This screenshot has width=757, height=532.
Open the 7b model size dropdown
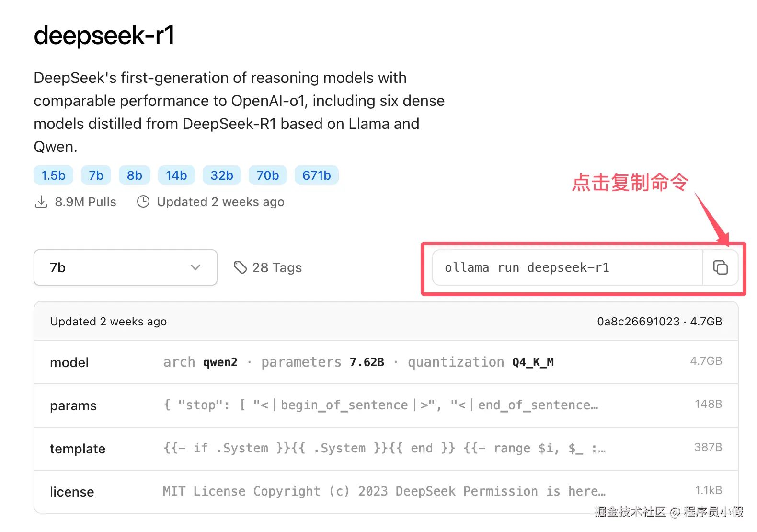(x=125, y=267)
